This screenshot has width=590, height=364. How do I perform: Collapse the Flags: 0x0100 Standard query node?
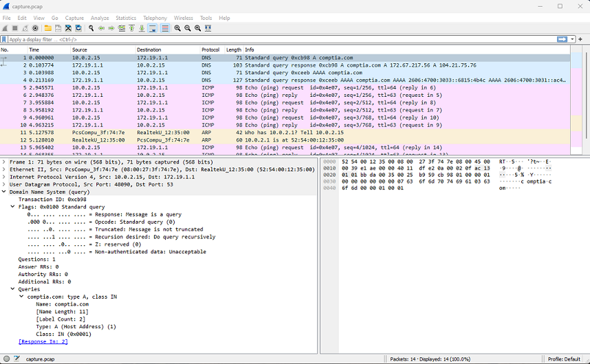[13, 207]
